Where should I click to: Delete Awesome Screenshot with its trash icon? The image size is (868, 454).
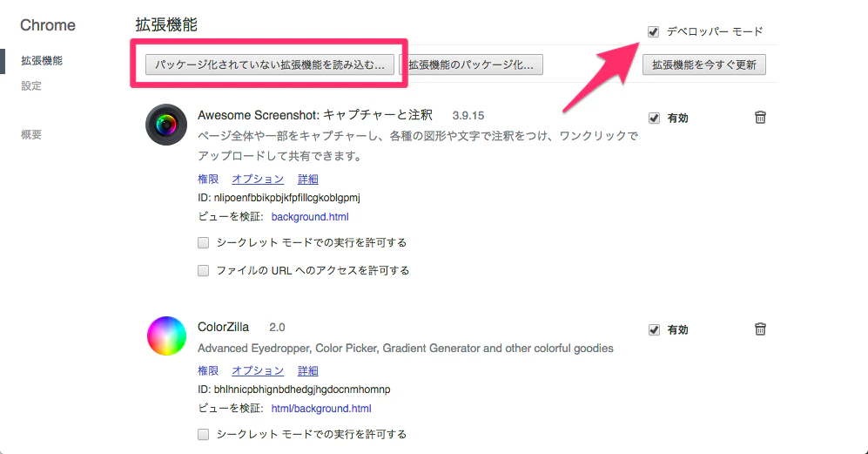760,118
